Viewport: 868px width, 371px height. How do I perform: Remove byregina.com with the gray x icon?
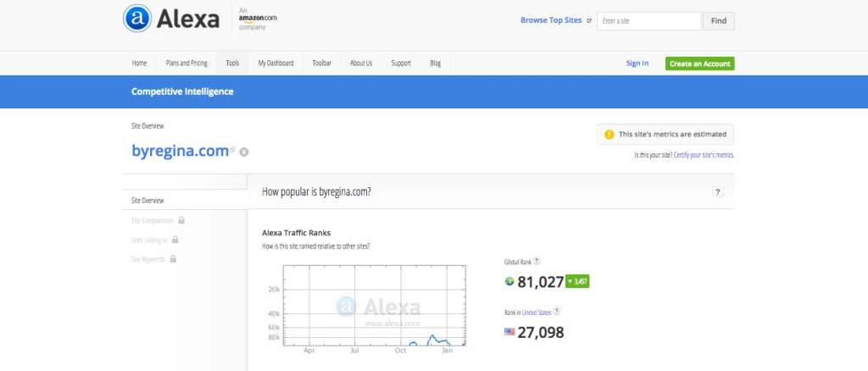(x=243, y=152)
